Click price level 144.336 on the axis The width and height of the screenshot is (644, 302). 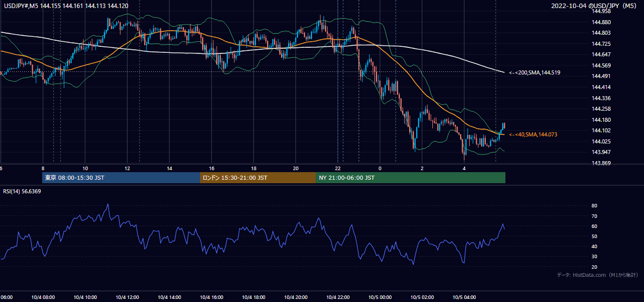601,98
